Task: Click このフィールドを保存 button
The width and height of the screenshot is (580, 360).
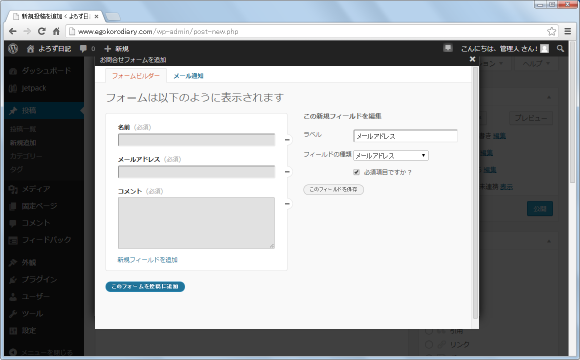Action: coord(333,189)
